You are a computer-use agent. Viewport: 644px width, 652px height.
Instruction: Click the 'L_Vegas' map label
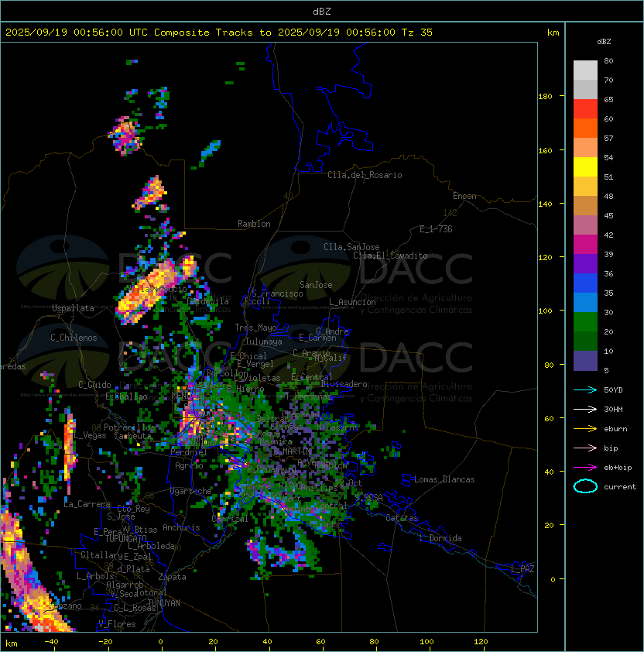tap(90, 435)
